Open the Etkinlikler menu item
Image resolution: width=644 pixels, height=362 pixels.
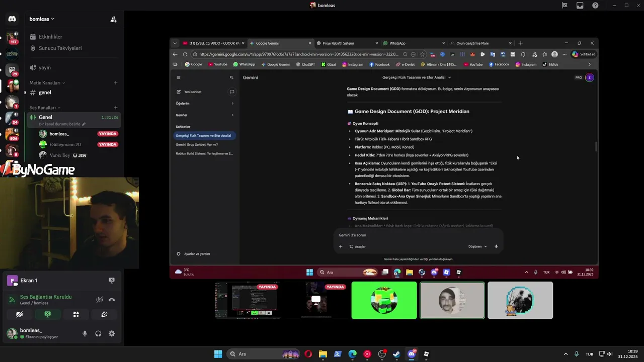pyautogui.click(x=46, y=37)
